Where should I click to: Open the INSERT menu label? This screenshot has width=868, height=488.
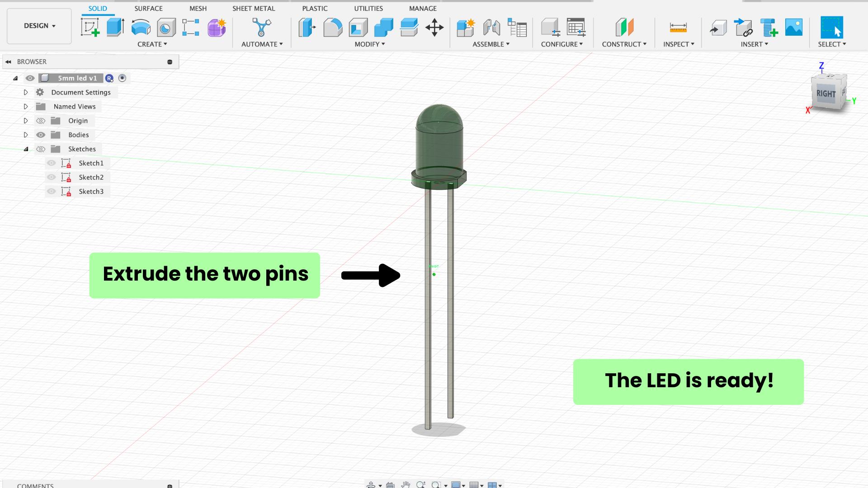click(755, 44)
